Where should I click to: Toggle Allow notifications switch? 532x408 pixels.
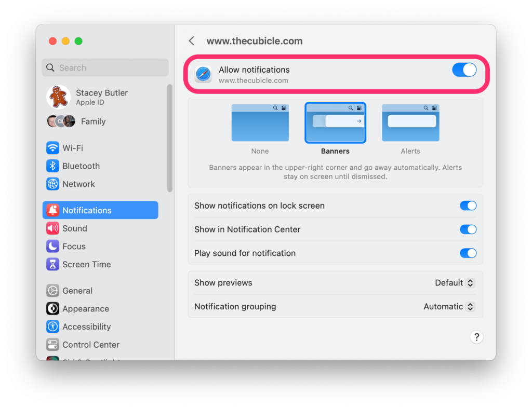point(464,70)
